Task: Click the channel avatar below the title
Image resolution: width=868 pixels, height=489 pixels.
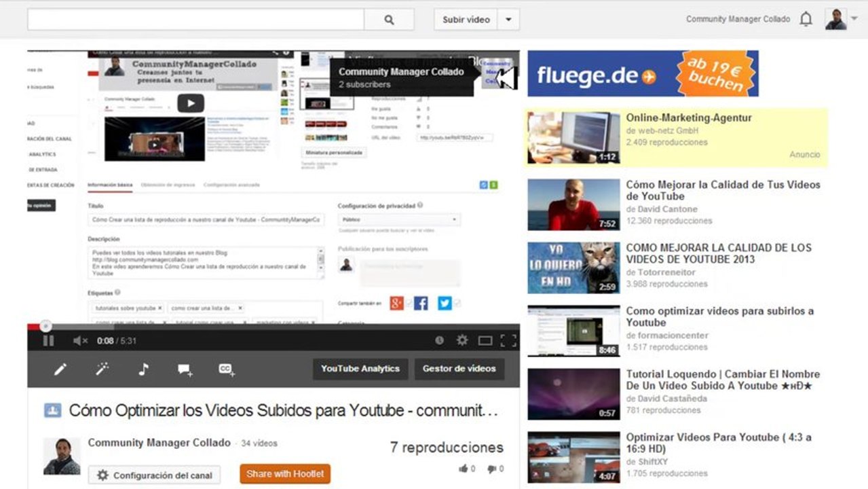Action: [62, 456]
